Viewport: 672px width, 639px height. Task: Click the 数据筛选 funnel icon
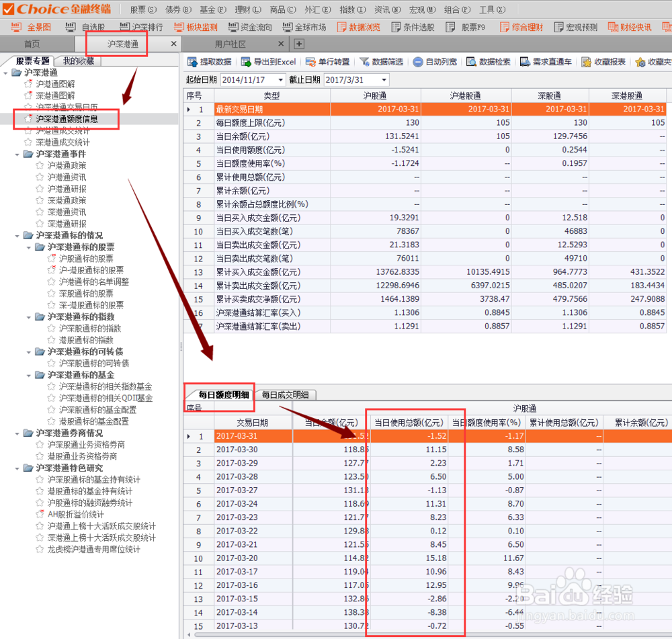tap(364, 62)
